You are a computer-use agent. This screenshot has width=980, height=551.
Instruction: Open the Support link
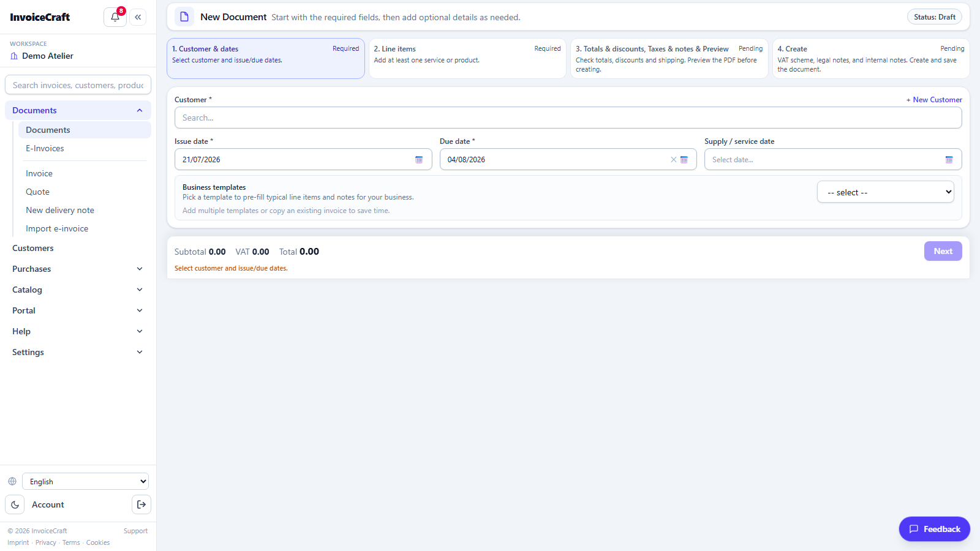click(x=135, y=531)
